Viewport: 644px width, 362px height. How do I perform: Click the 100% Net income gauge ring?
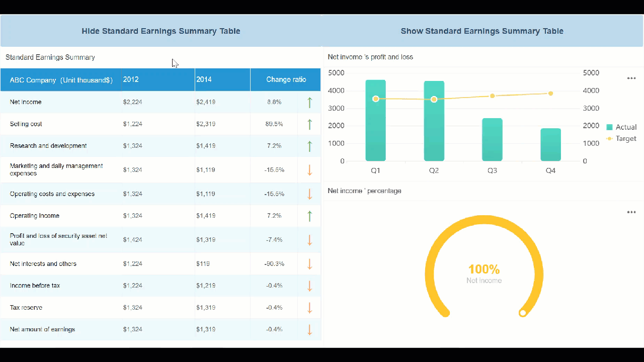point(484,219)
